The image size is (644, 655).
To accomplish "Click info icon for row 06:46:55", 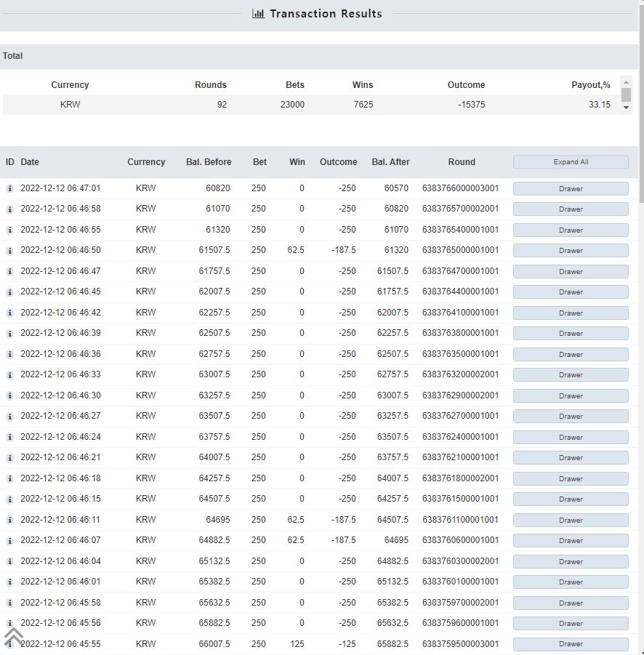I will pyautogui.click(x=10, y=230).
